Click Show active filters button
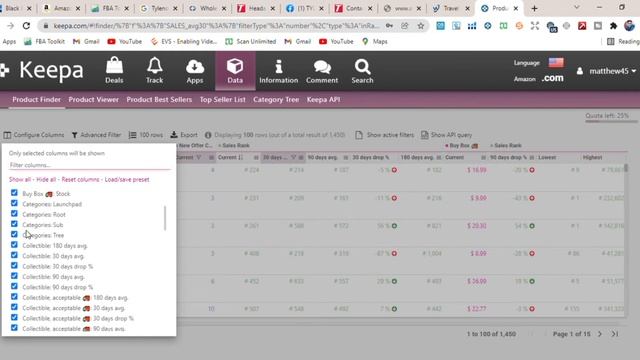This screenshot has height=360, width=640. (x=384, y=135)
